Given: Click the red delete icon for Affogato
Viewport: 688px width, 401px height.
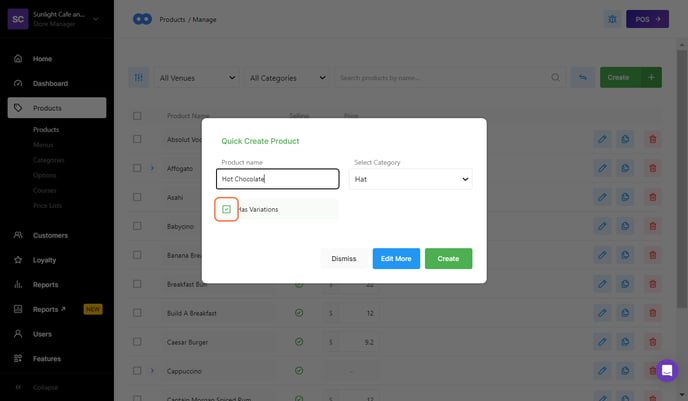Looking at the screenshot, I should pyautogui.click(x=652, y=169).
